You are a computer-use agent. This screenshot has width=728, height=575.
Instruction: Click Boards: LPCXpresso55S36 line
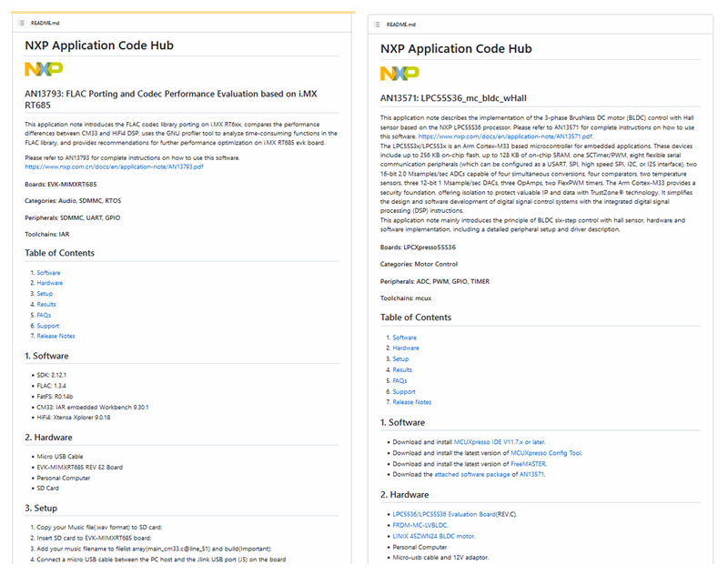tap(418, 247)
